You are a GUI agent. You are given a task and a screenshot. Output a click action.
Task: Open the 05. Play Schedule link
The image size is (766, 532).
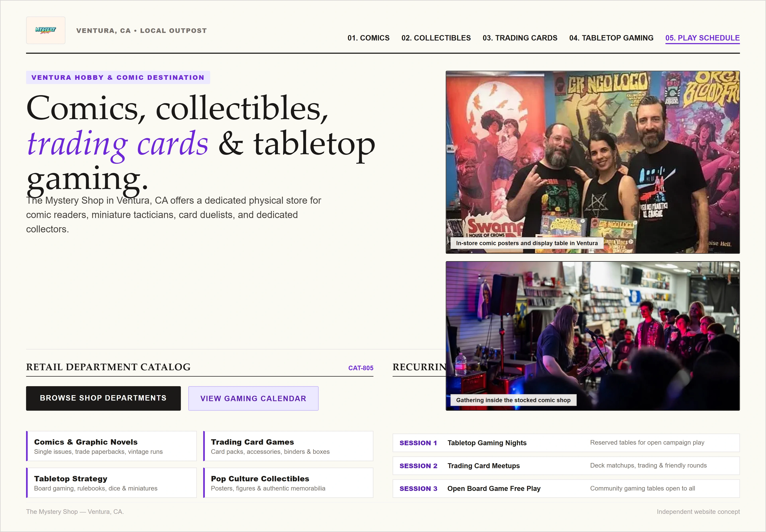(x=702, y=38)
